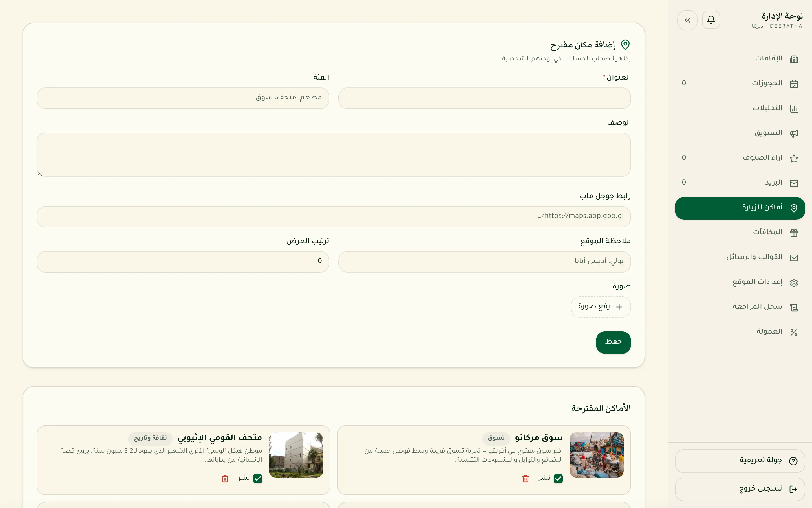Select the active أماكن للزيارة menu label

762,207
